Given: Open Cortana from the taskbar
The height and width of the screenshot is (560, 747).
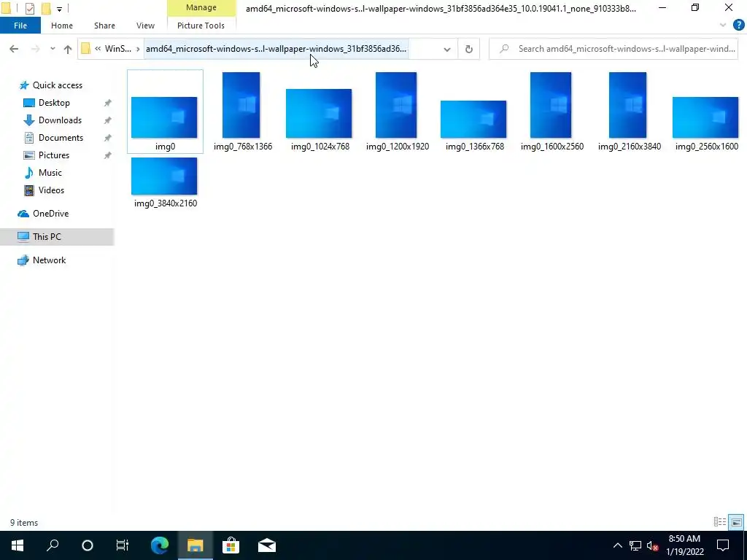Looking at the screenshot, I should point(88,545).
